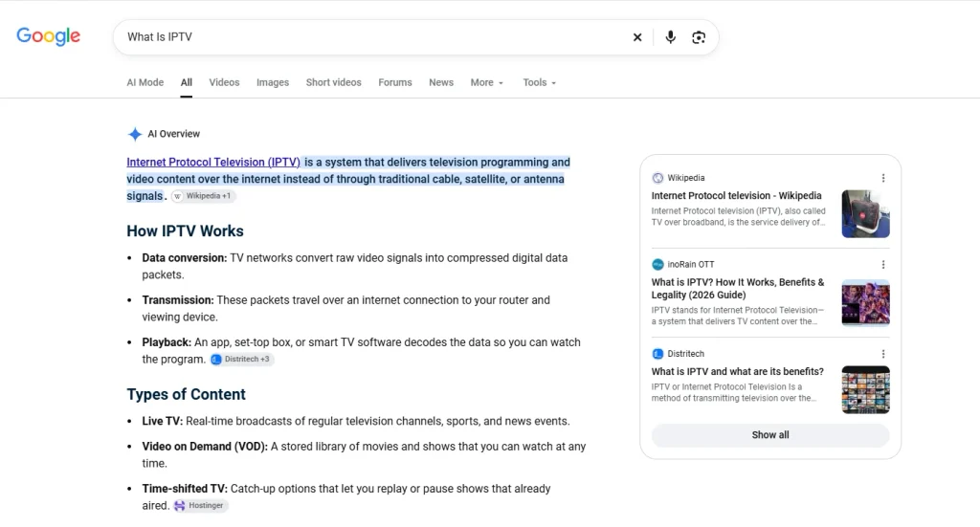Open search by image camera icon
The image size is (980, 527).
pyautogui.click(x=699, y=37)
